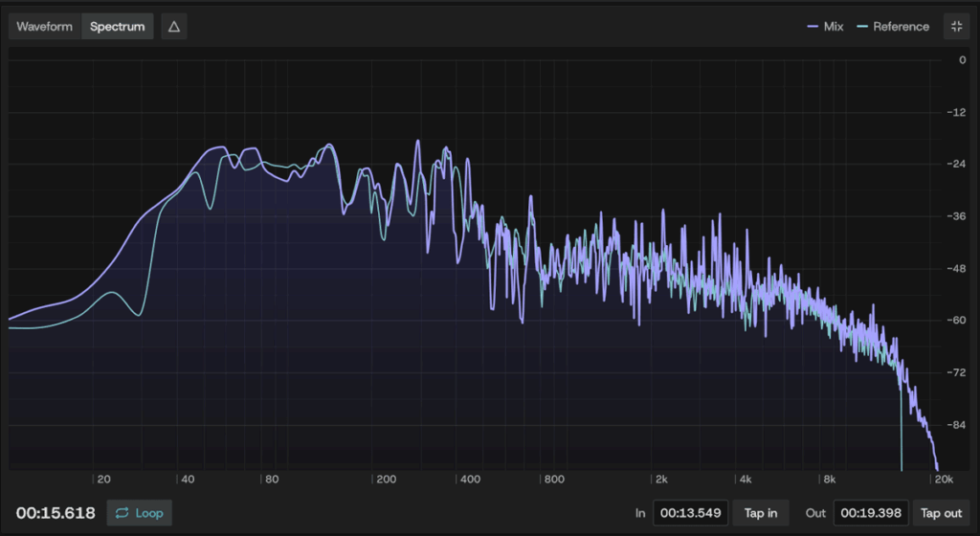Click the -24 dB scale label

(x=956, y=164)
